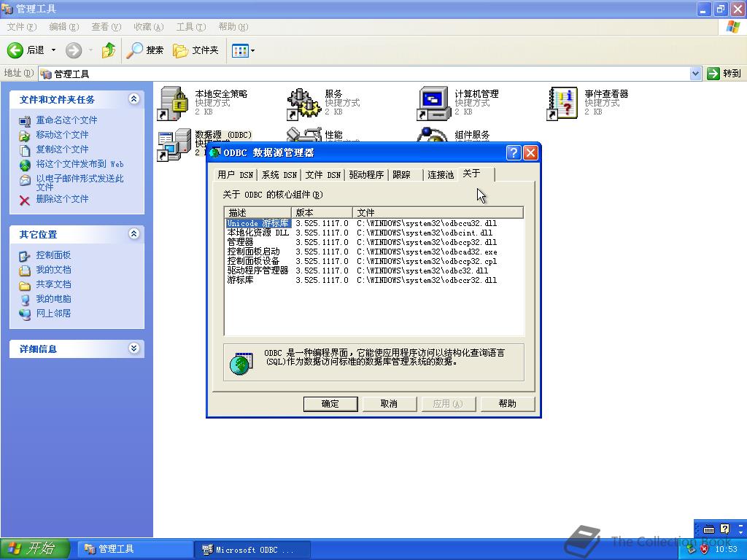Viewport: 747px width, 560px height.
Task: Click 重命名这个文件 task icon
Action: click(25, 121)
